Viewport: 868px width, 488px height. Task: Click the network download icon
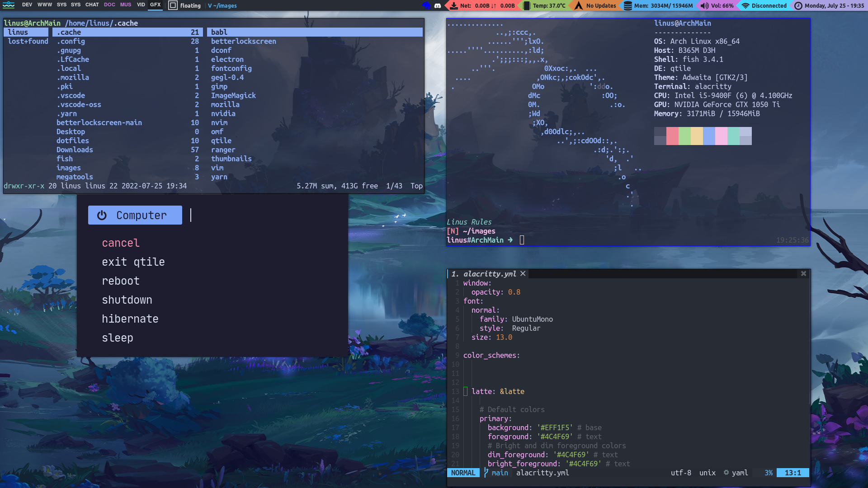point(453,5)
